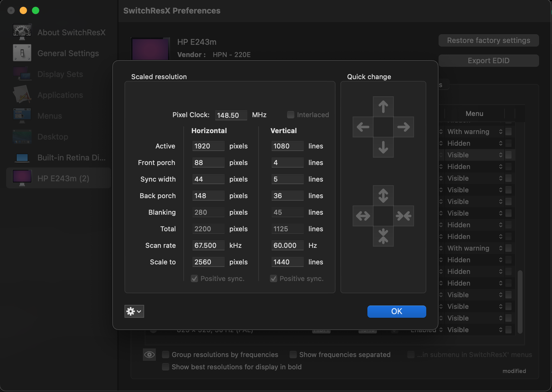Click the Vertical Scale to field

(x=287, y=262)
